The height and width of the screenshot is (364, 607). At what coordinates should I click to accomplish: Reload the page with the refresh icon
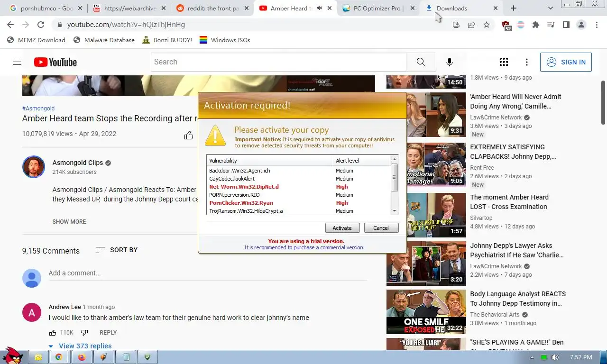[x=41, y=25]
